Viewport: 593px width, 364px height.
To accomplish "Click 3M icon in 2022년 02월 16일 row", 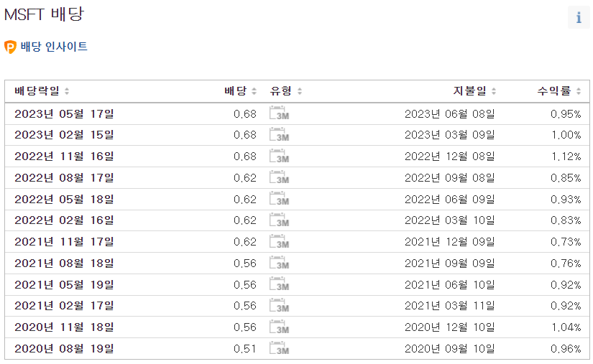I will point(279,220).
